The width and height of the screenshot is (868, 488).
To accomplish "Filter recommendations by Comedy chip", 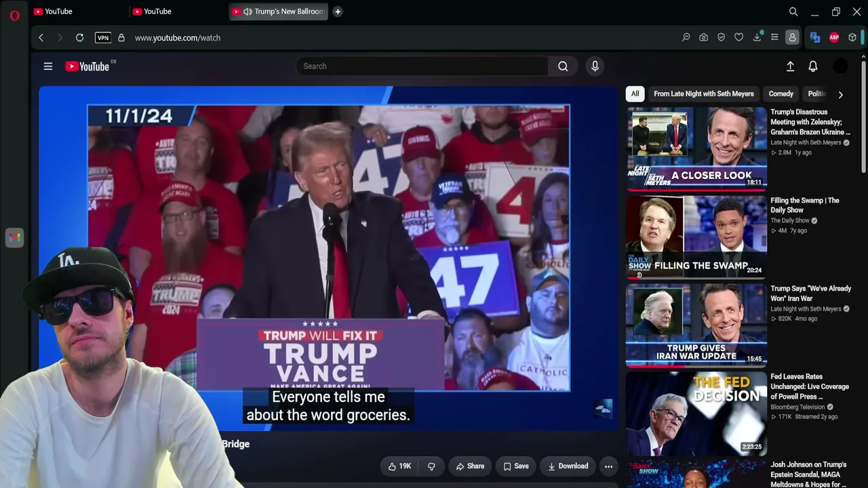I will click(781, 94).
